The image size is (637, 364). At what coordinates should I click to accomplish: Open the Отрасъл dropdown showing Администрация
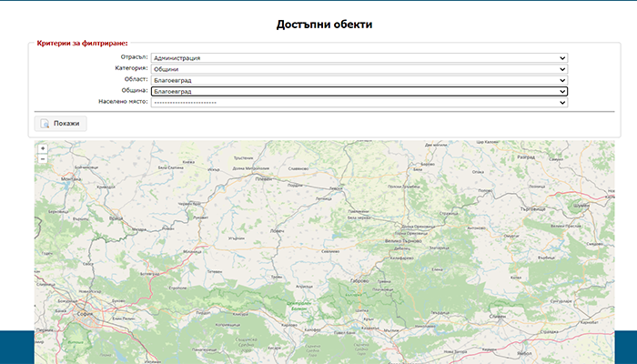point(359,58)
